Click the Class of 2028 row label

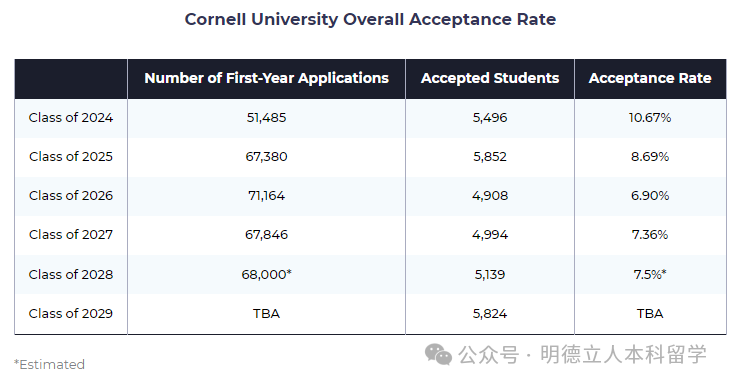tap(71, 275)
